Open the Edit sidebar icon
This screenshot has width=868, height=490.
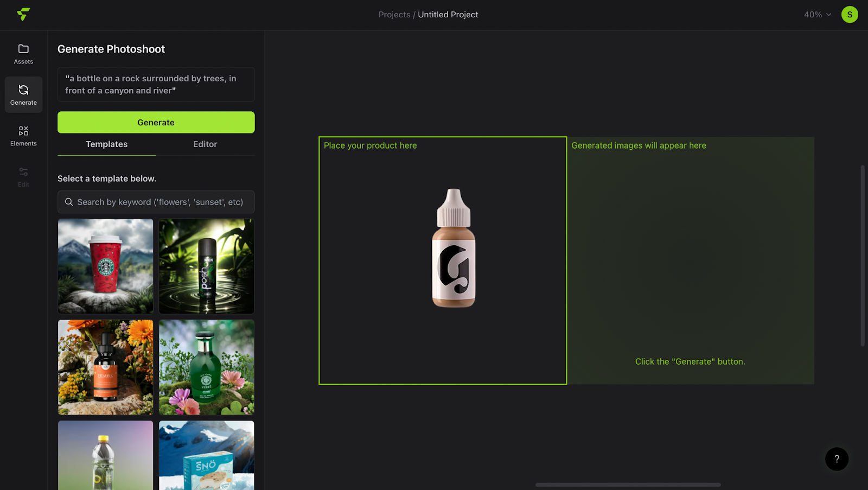point(23,177)
